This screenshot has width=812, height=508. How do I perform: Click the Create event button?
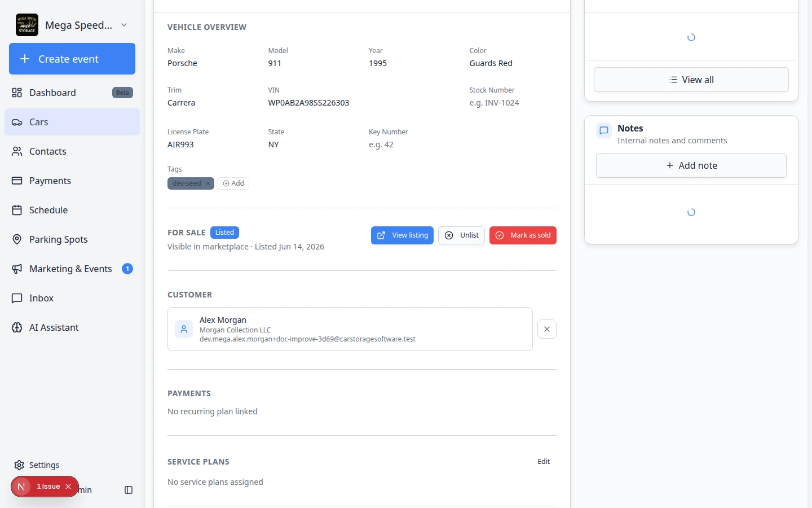pos(72,59)
